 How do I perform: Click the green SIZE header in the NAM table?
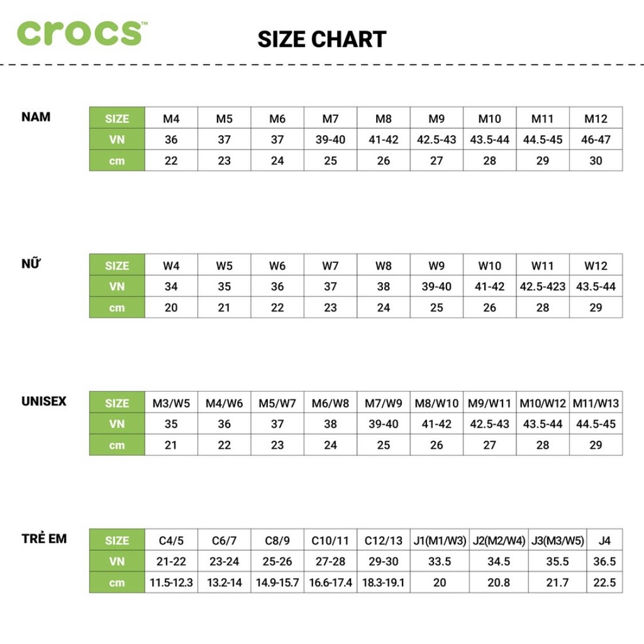pos(117,118)
